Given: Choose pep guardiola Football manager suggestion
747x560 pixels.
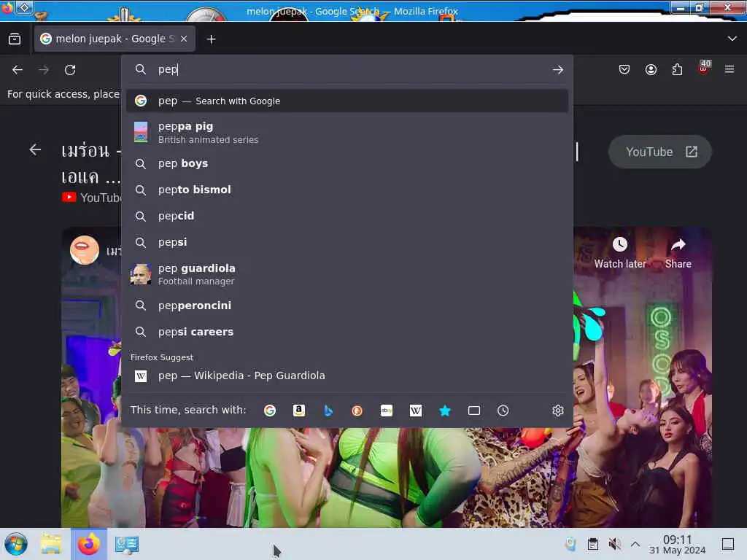Looking at the screenshot, I should [347, 274].
